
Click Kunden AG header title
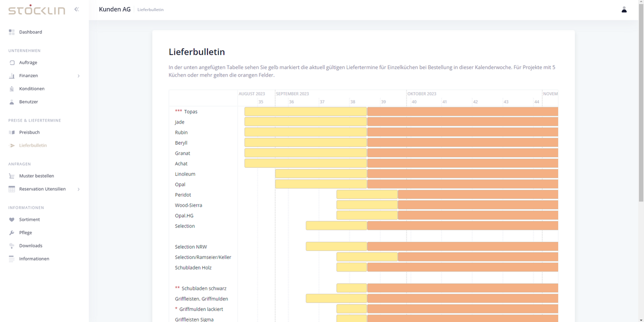[115, 9]
